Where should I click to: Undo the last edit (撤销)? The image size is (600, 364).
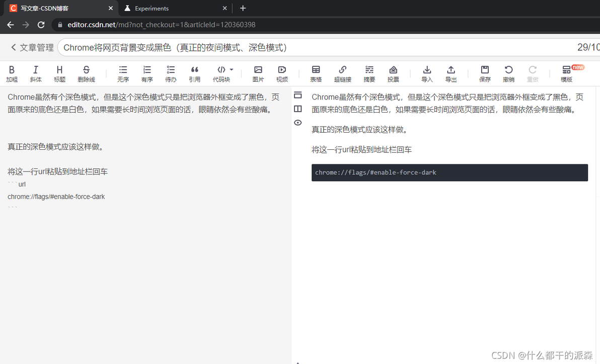pos(508,74)
